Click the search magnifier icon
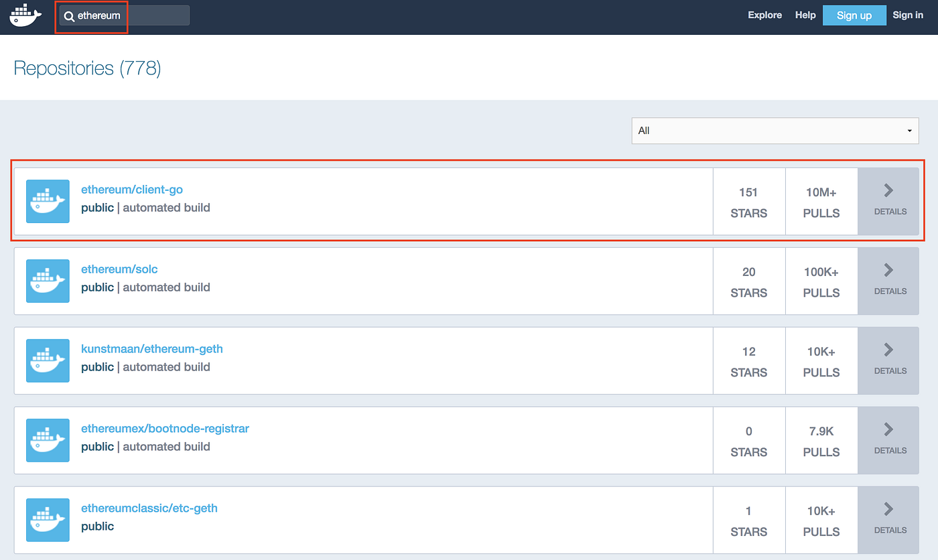The width and height of the screenshot is (938, 560). pos(69,16)
